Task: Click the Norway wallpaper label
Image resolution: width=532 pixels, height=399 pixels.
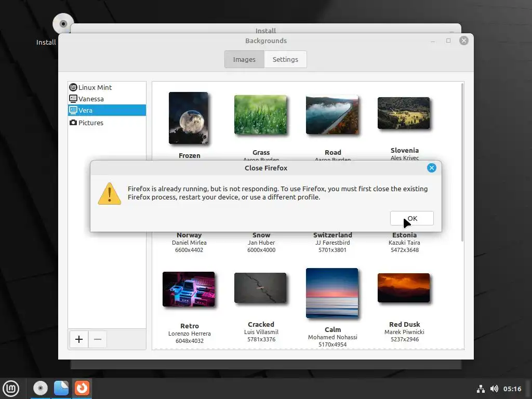Action: pyautogui.click(x=189, y=235)
